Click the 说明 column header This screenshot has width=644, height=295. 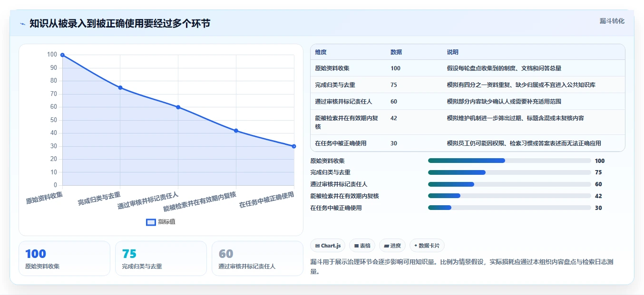[453, 52]
